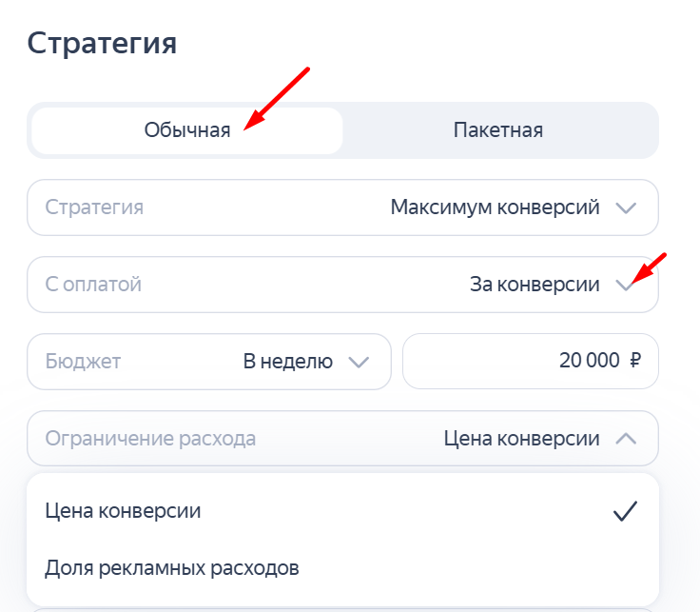This screenshot has height=612, width=700.
Task: Open the Стратегия dropdown field
Action: pos(342,207)
